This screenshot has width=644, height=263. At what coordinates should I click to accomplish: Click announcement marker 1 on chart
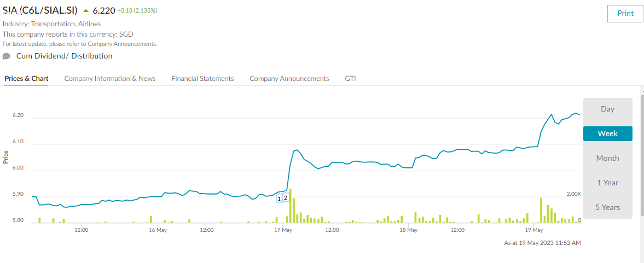click(x=279, y=198)
